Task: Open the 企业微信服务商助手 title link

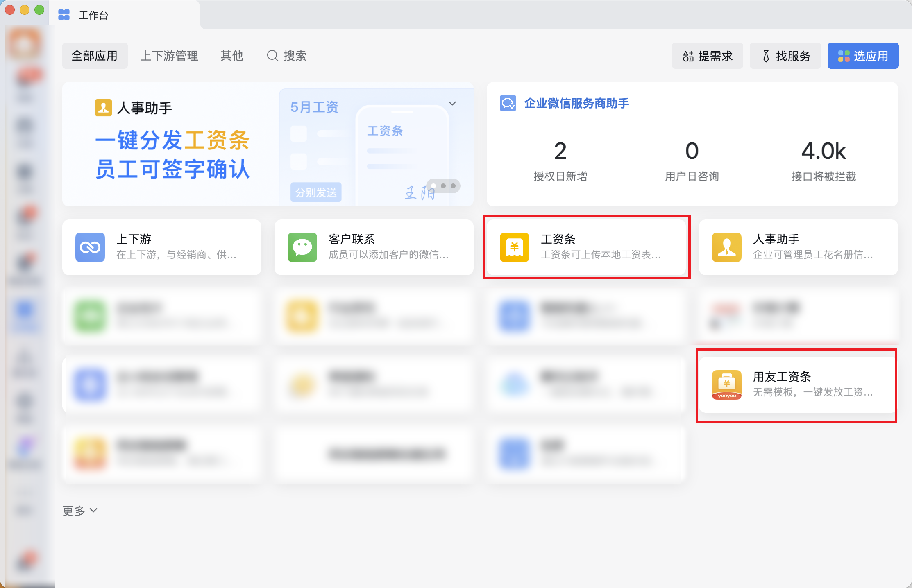Action: 576,103
